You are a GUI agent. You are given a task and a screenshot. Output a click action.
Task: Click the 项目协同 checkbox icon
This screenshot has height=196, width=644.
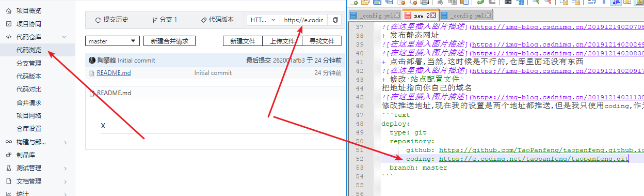pyautogui.click(x=8, y=24)
